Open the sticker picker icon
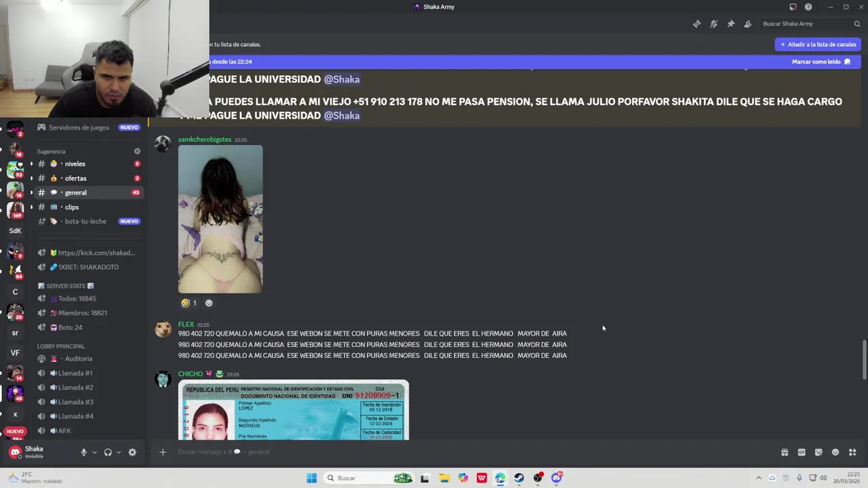868x488 pixels. point(818,452)
